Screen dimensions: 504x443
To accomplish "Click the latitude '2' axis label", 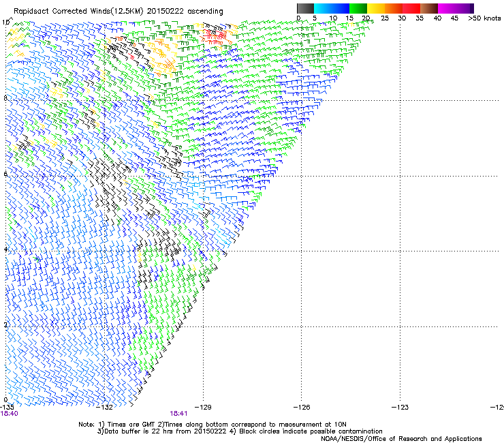I will 5,324.
